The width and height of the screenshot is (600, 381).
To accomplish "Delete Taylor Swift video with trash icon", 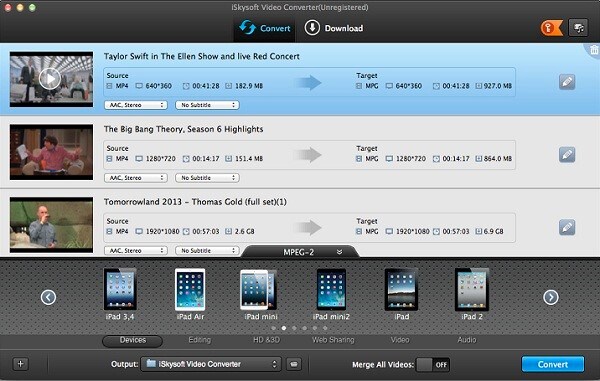I will pyautogui.click(x=593, y=50).
